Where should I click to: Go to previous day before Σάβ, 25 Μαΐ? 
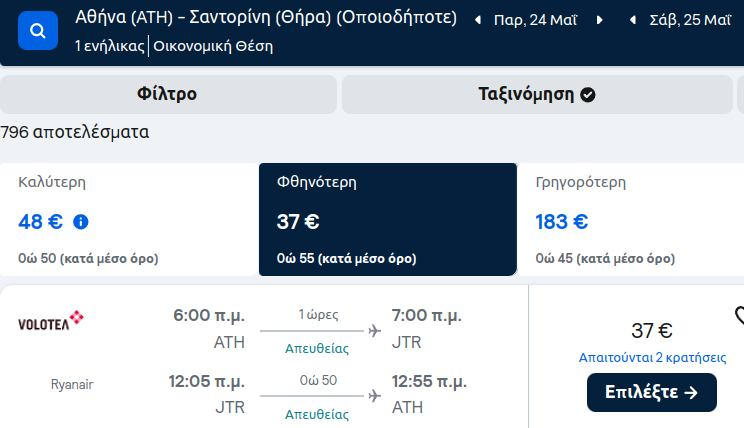[632, 20]
